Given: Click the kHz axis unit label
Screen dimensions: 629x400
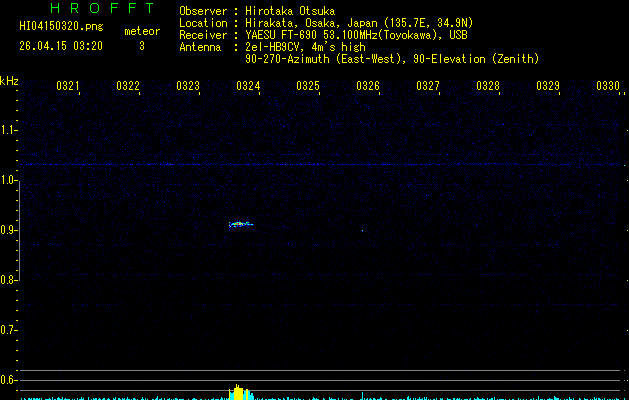Looking at the screenshot, I should [x=9, y=81].
